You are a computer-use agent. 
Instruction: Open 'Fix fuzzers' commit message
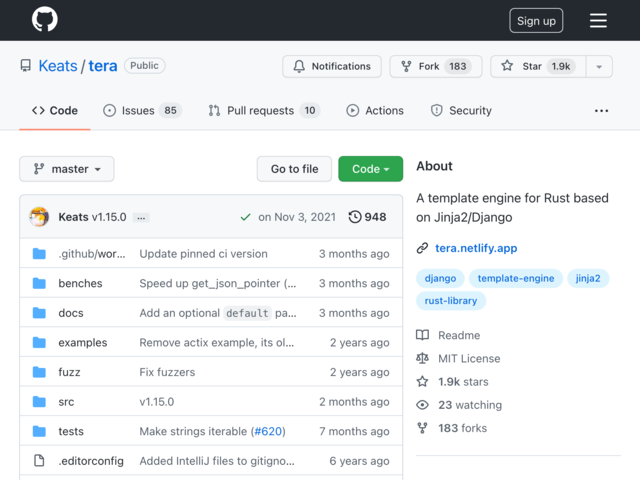(x=167, y=372)
